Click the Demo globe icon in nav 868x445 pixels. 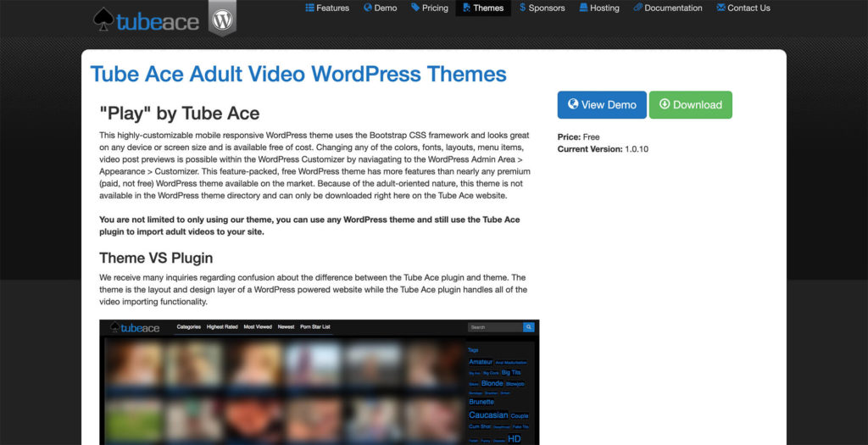coord(368,7)
